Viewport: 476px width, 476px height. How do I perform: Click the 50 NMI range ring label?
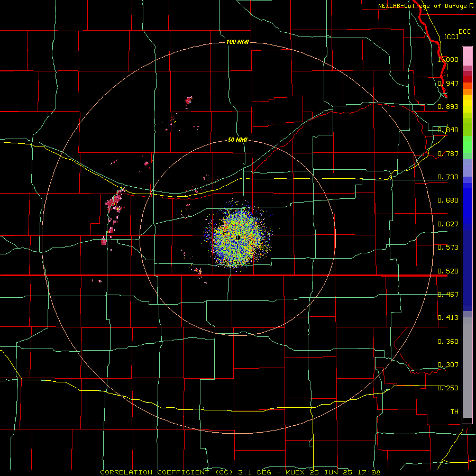point(237,140)
